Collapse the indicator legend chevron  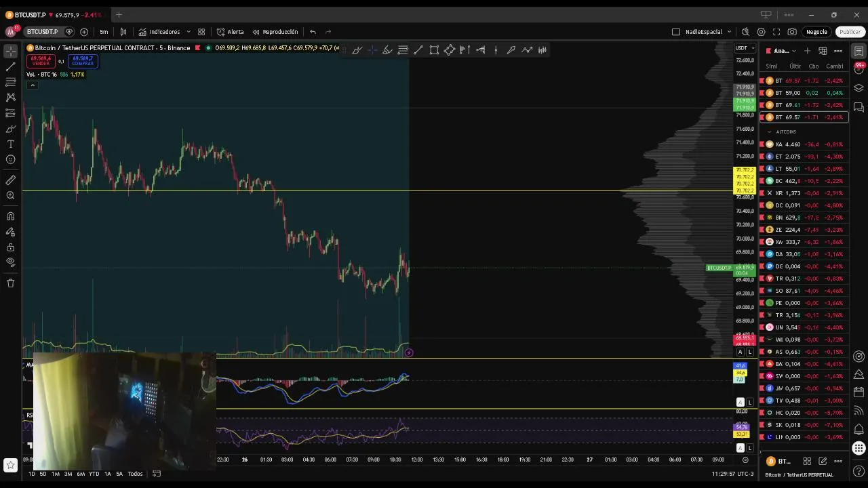tap(32, 85)
